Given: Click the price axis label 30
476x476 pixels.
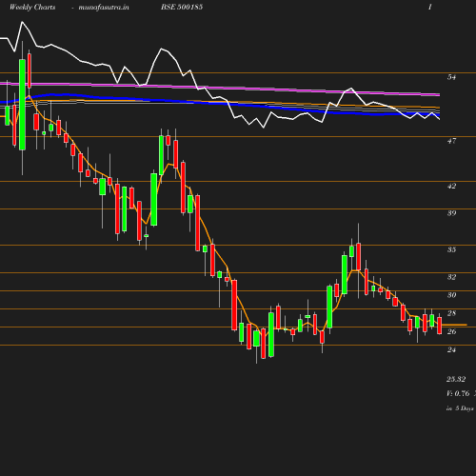Looking at the screenshot, I should pyautogui.click(x=451, y=295).
